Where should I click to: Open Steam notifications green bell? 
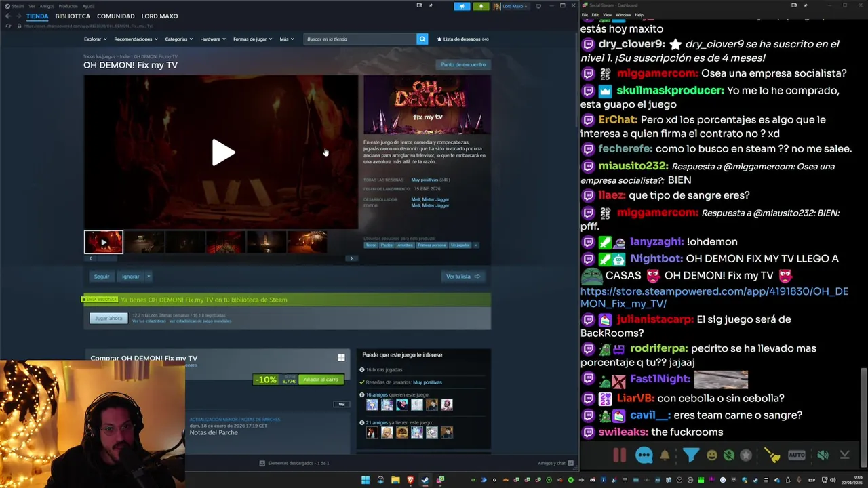(x=481, y=6)
